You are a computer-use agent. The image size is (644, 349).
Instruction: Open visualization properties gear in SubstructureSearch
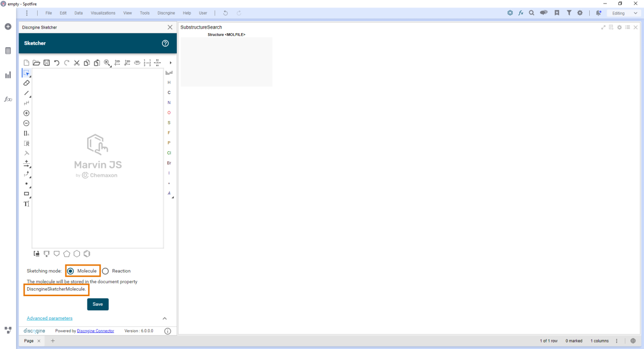pos(619,27)
